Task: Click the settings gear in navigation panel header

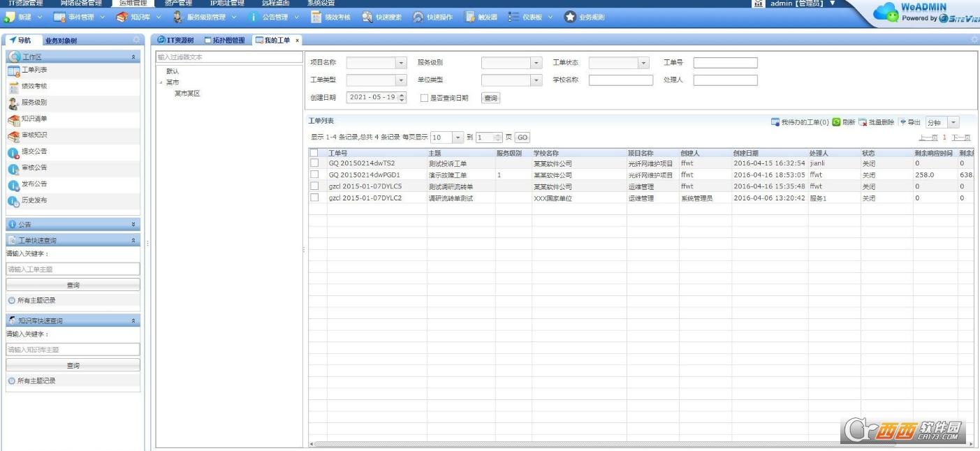Action: [x=136, y=40]
